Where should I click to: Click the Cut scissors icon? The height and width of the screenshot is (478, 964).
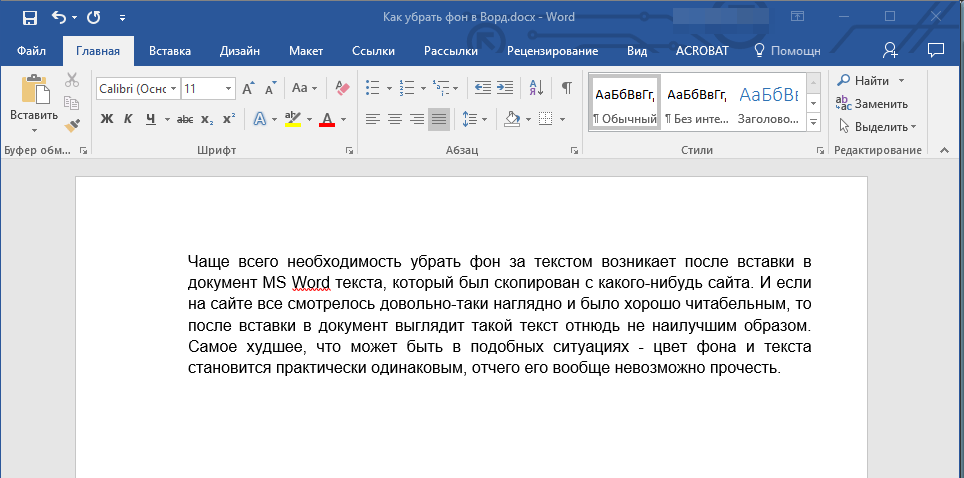[x=72, y=80]
